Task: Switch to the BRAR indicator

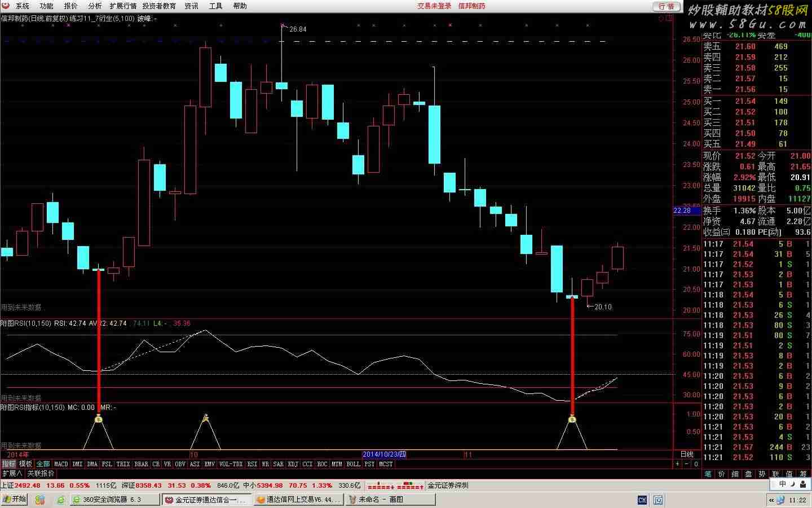Action: [142, 464]
